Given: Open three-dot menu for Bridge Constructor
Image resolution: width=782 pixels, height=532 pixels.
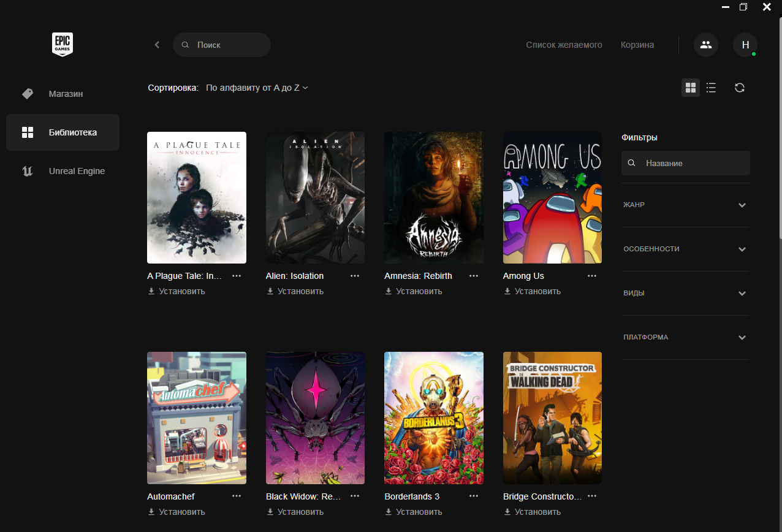Looking at the screenshot, I should click(592, 496).
